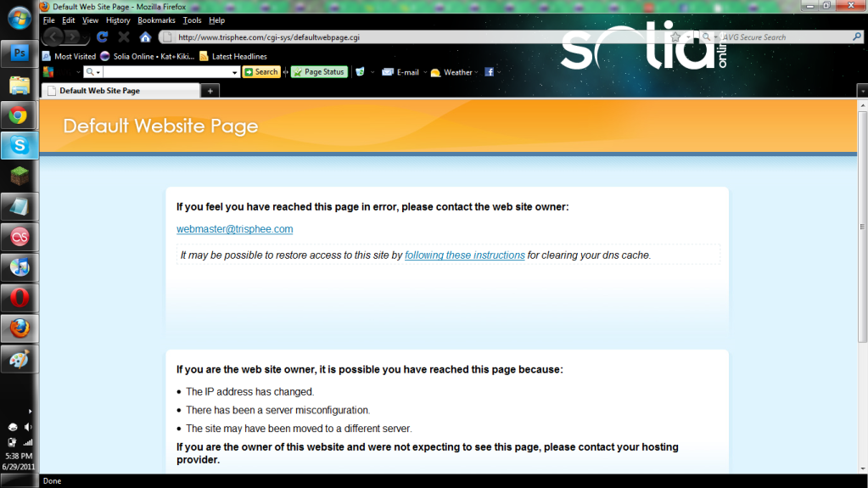Open the Help menu
Screen dimensions: 868x488
coord(216,20)
